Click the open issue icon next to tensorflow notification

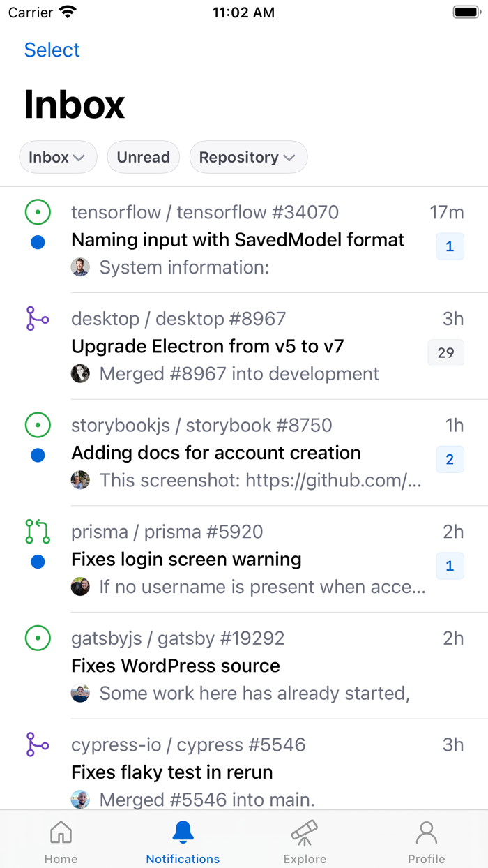point(38,212)
